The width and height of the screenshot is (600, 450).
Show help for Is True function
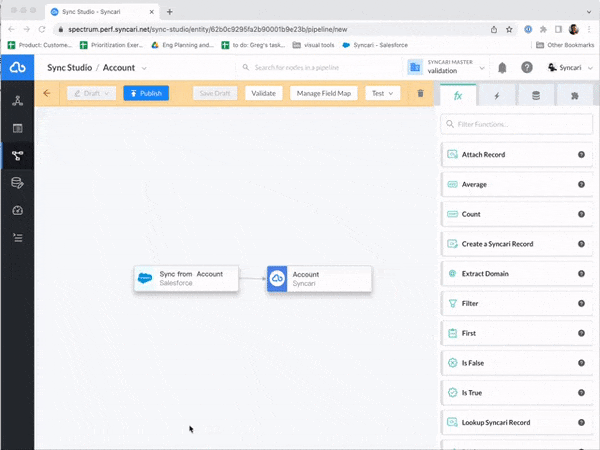point(581,393)
